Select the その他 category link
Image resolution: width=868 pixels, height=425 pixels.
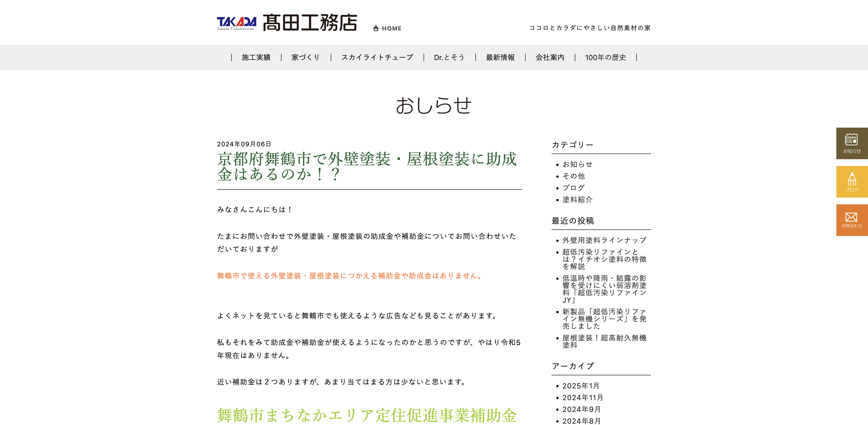tap(573, 176)
